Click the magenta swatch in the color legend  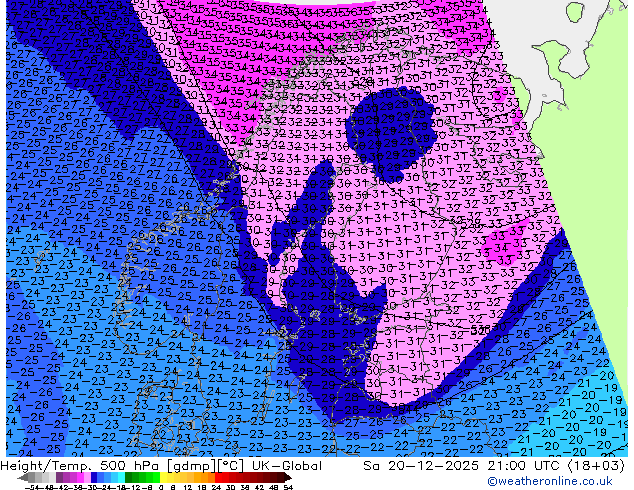pyautogui.click(x=80, y=477)
